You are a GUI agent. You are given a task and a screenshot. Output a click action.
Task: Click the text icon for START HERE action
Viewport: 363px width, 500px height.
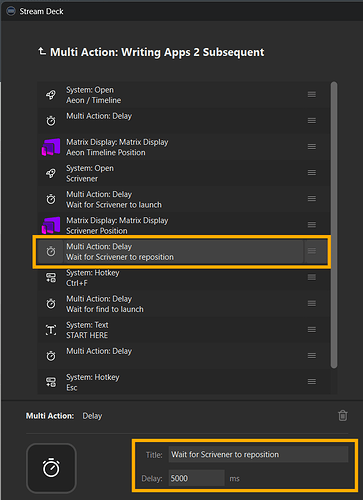pyautogui.click(x=51, y=330)
